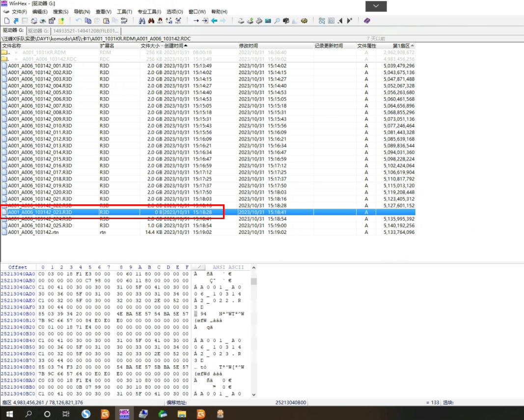
Task: Click the Find Hex Values icon
Action: (x=160, y=21)
